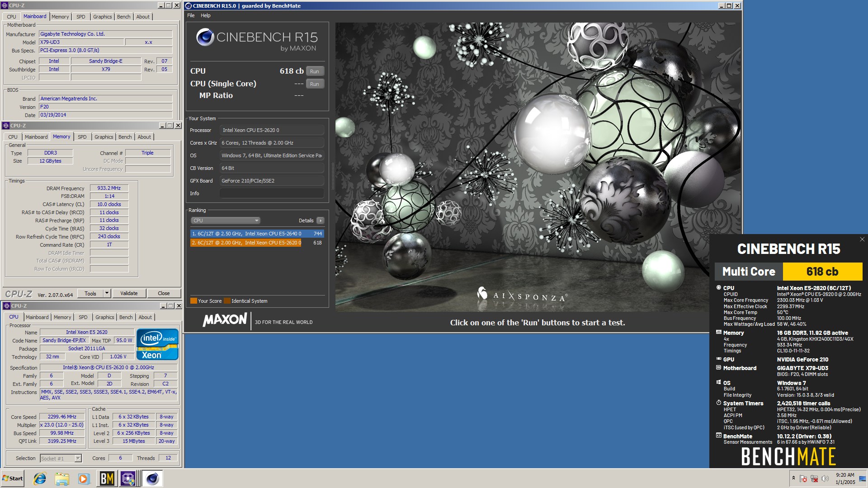This screenshot has height=488, width=868.
Task: Open About tab in top CPU-Z Mainboard window
Action: [143, 17]
